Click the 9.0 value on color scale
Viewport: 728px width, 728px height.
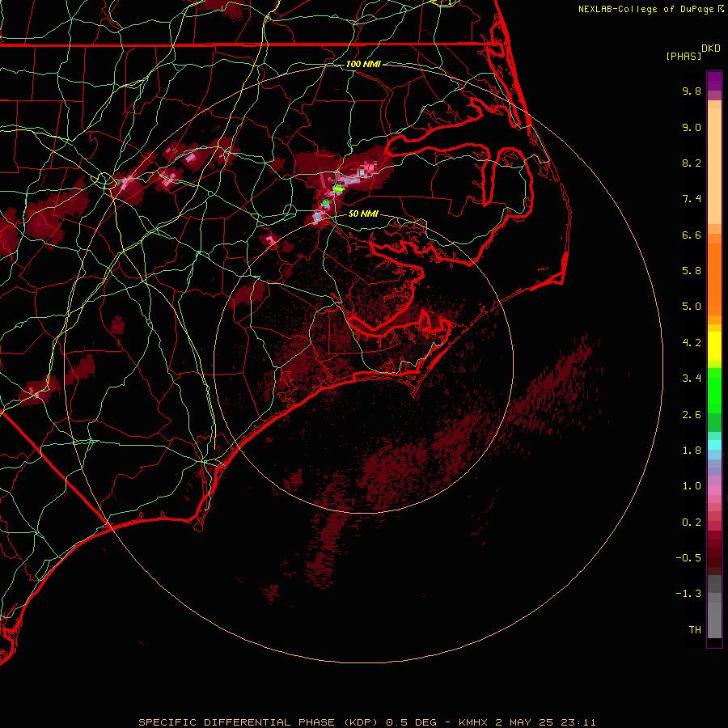[x=692, y=127]
